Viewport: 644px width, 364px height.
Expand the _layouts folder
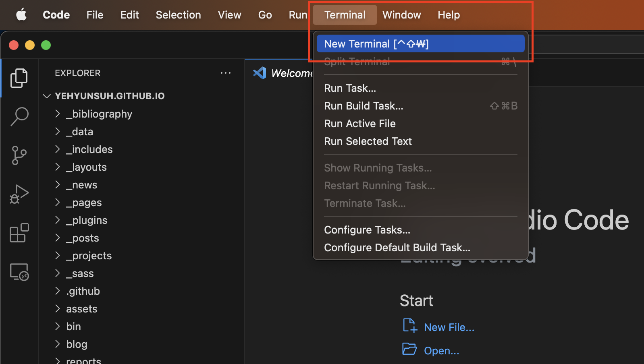(x=57, y=167)
